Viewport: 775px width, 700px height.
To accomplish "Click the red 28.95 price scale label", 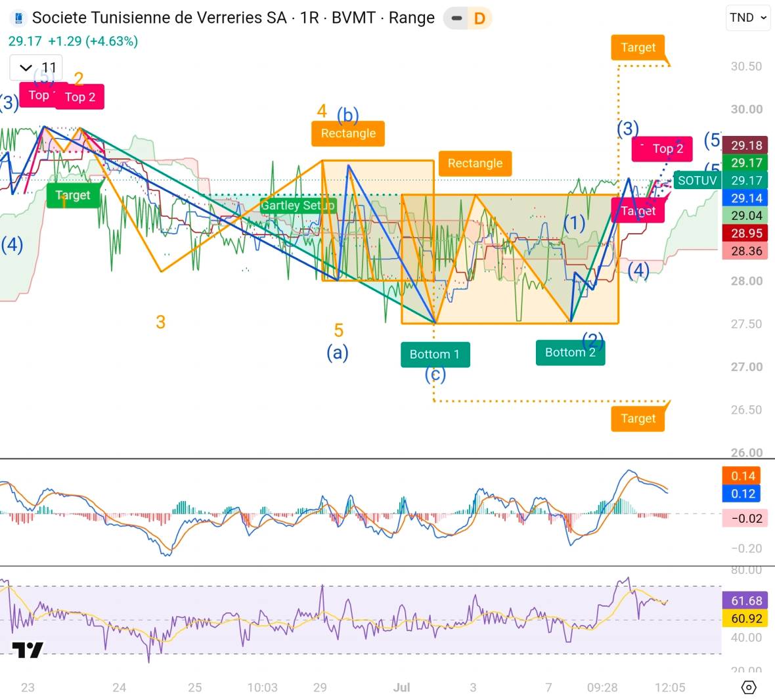I will tap(746, 233).
